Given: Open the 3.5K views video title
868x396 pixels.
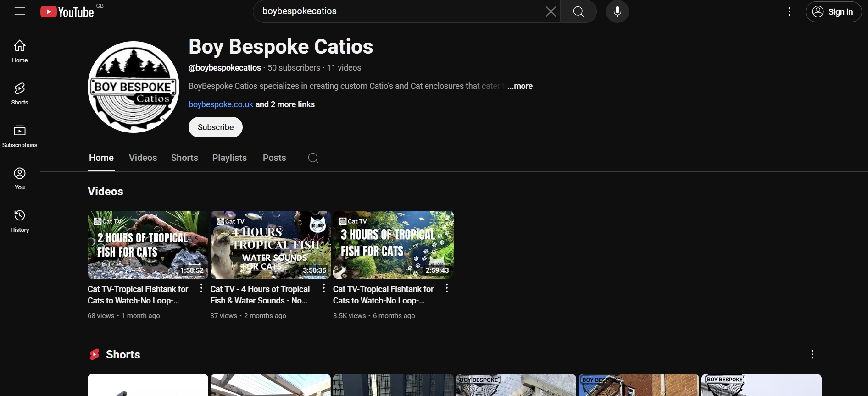Looking at the screenshot, I should click(x=384, y=295).
